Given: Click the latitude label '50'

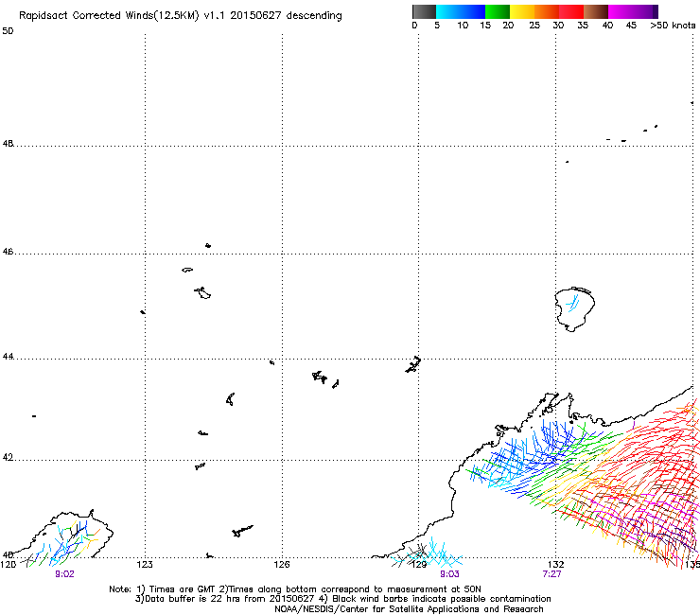Looking at the screenshot, I should pyautogui.click(x=8, y=31).
